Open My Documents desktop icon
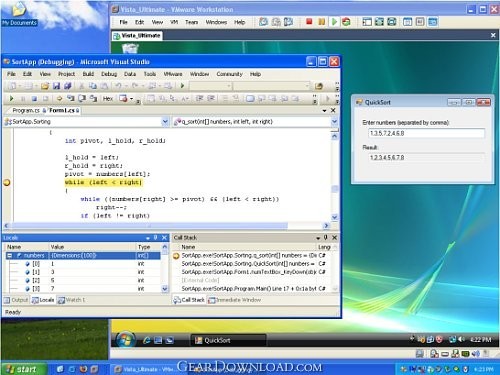This screenshot has width=500, height=375. (x=19, y=14)
